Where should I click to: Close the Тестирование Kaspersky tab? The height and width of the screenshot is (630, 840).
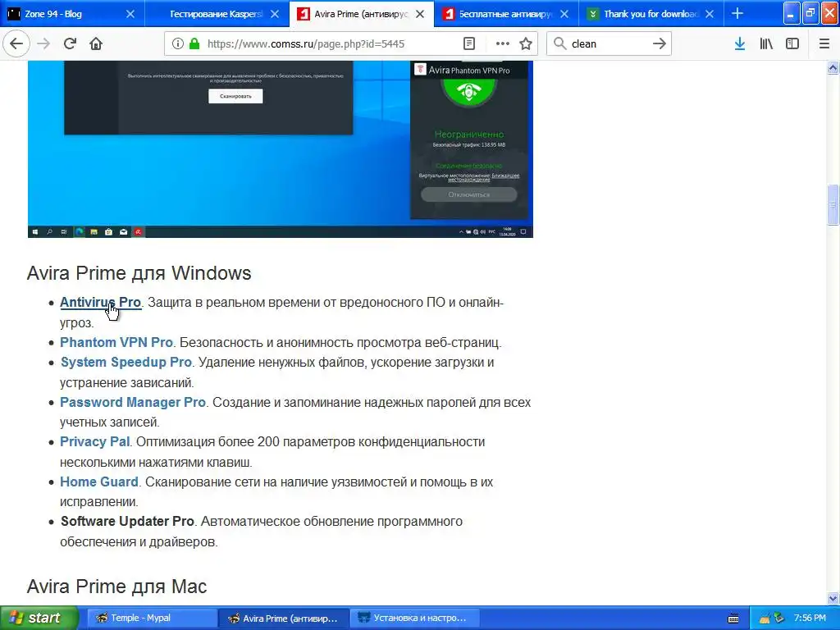point(275,14)
